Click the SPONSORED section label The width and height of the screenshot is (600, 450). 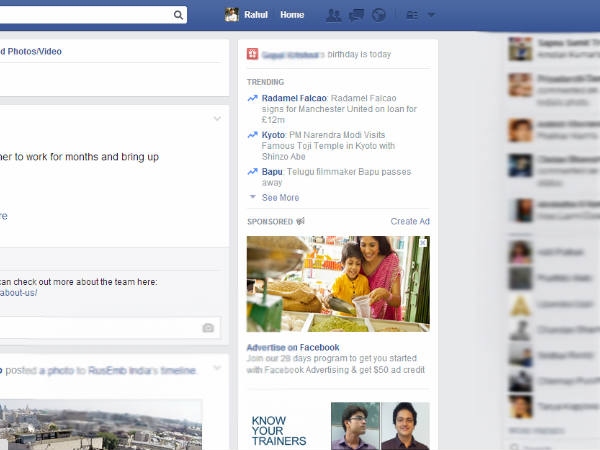270,222
